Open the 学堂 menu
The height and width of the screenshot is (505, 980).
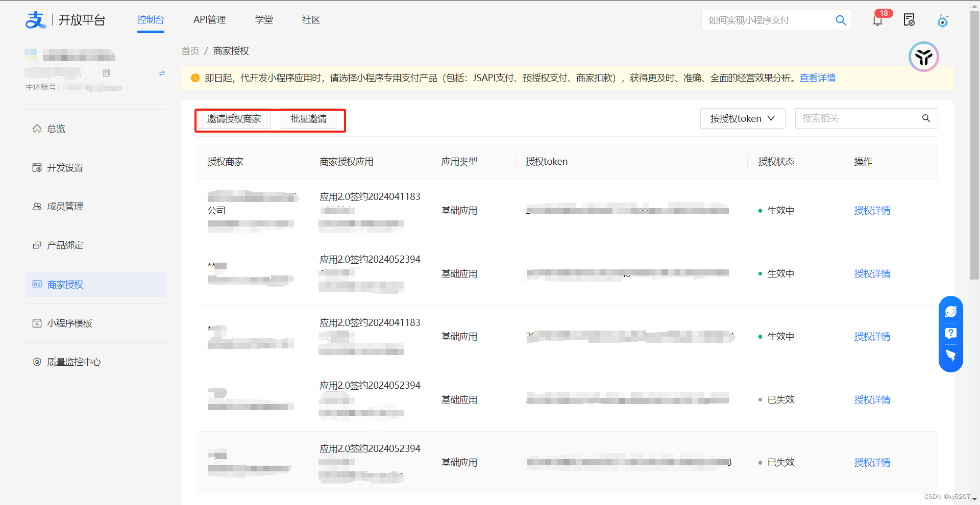[264, 20]
